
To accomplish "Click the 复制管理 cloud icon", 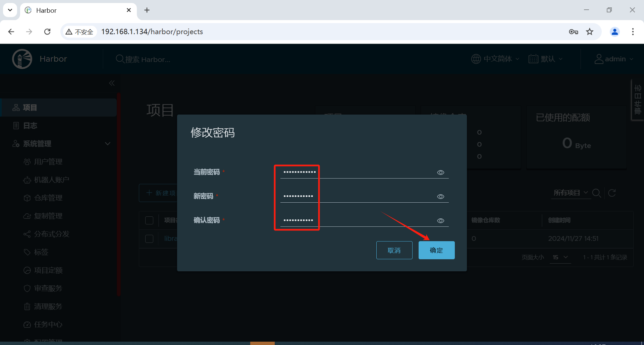I will (x=27, y=216).
